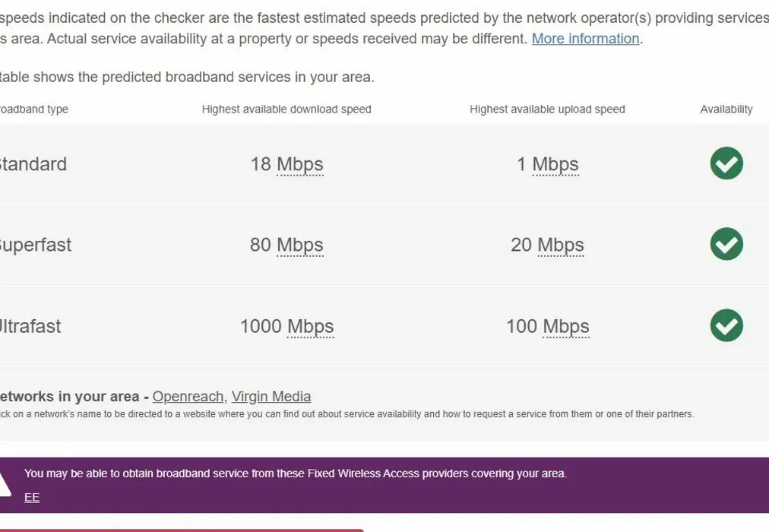The width and height of the screenshot is (769, 532).
Task: Click the Highest available download speed header
Action: 286,109
